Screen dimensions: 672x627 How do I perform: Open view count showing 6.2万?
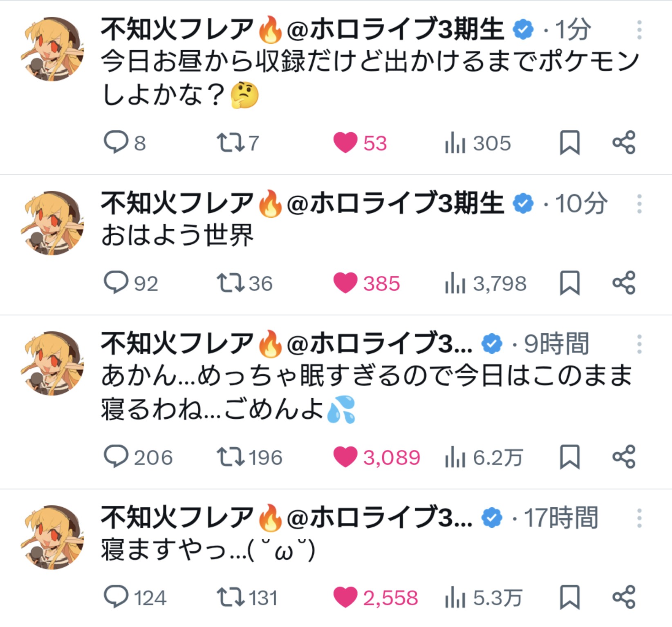click(x=455, y=457)
